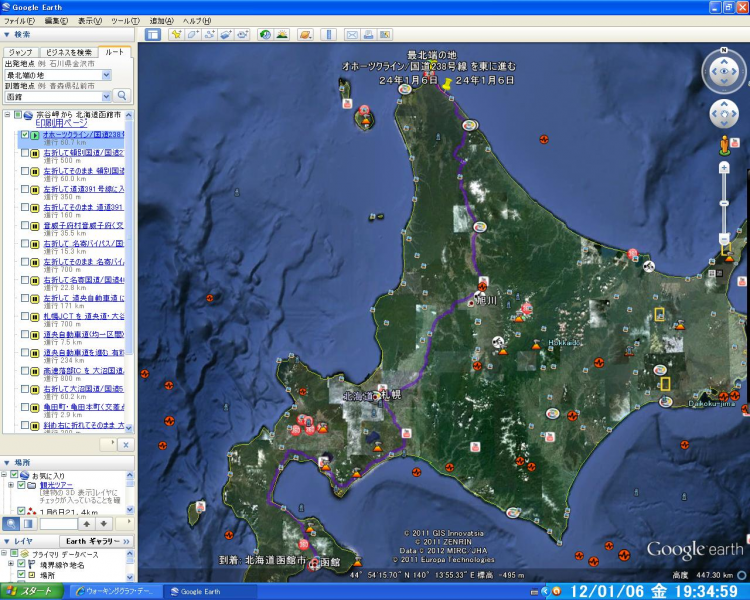The image size is (750, 600).
Task: Open the ツール(T) menu
Action: tap(125, 21)
